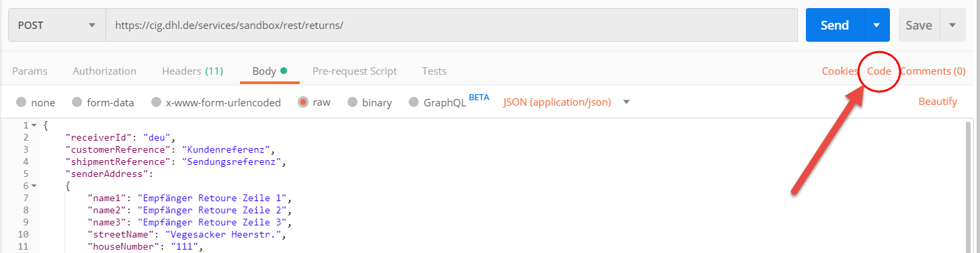This screenshot has width=980, height=253.
Task: Click the "Empfänger Retoure Zeile 1" value
Action: click(x=213, y=198)
